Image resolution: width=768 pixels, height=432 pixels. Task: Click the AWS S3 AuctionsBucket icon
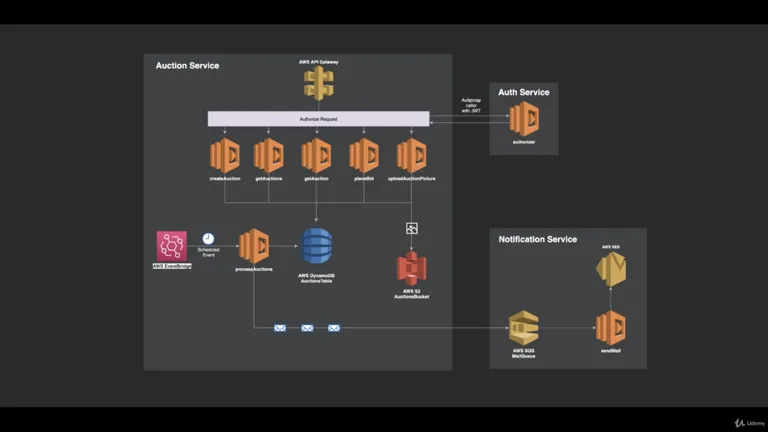click(x=411, y=268)
